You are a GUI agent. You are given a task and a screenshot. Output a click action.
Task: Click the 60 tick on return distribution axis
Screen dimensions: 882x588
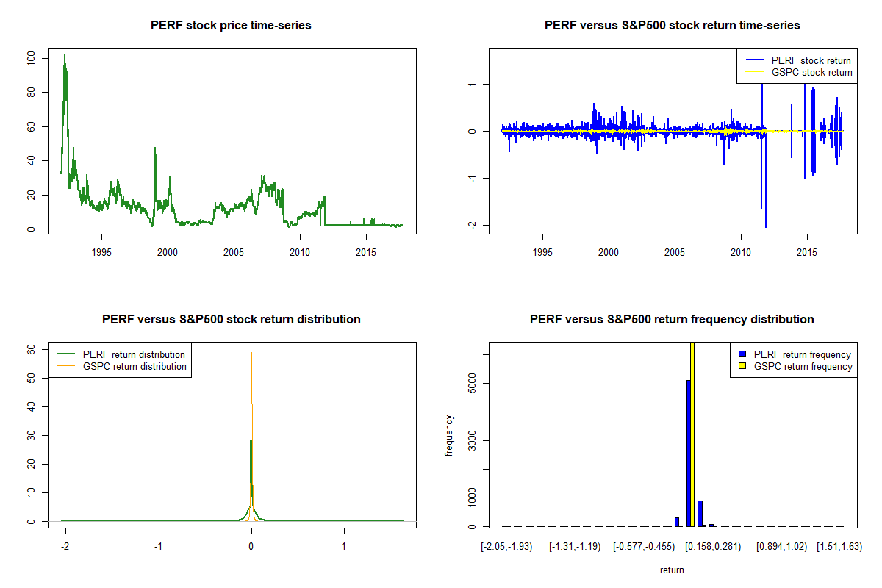pos(32,351)
